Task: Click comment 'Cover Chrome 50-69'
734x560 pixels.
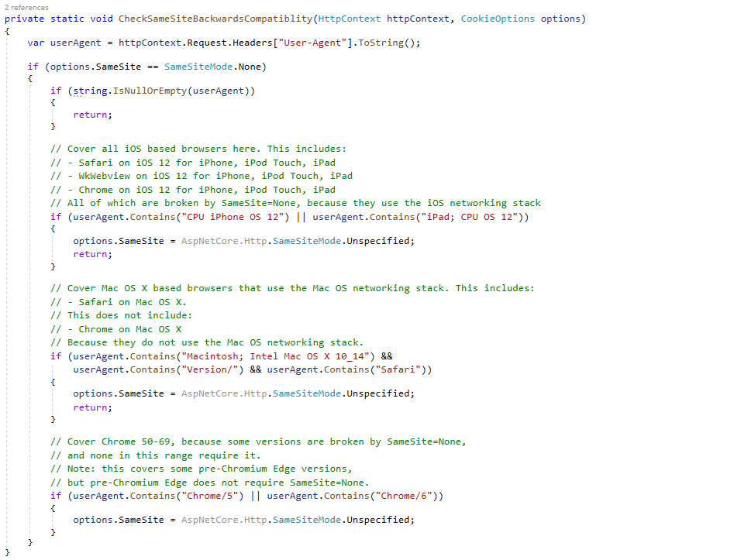Action: (258, 441)
